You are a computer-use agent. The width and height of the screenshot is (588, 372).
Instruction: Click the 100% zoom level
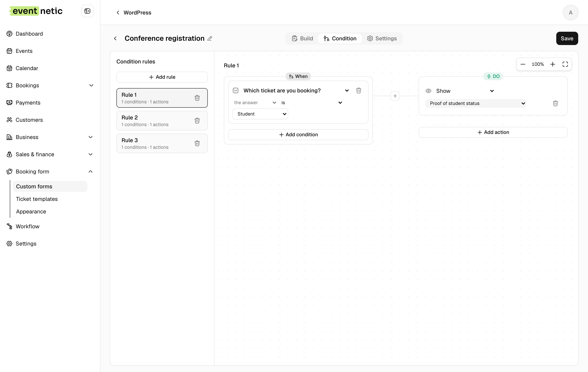pyautogui.click(x=538, y=64)
